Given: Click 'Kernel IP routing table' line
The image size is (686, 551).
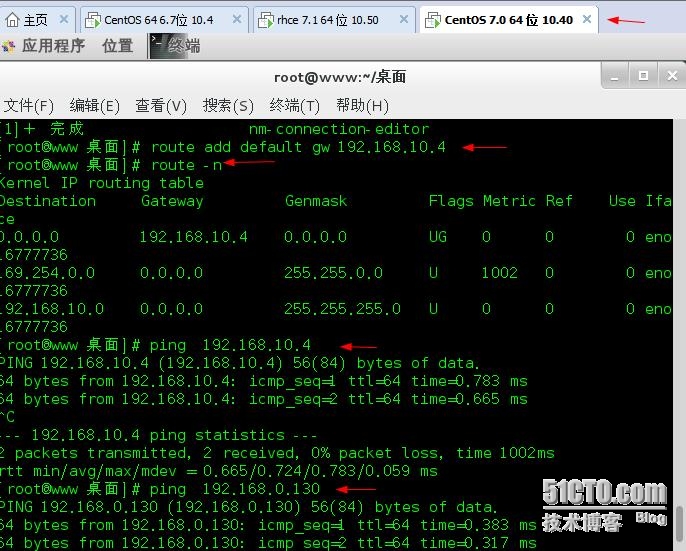Looking at the screenshot, I should (102, 183).
